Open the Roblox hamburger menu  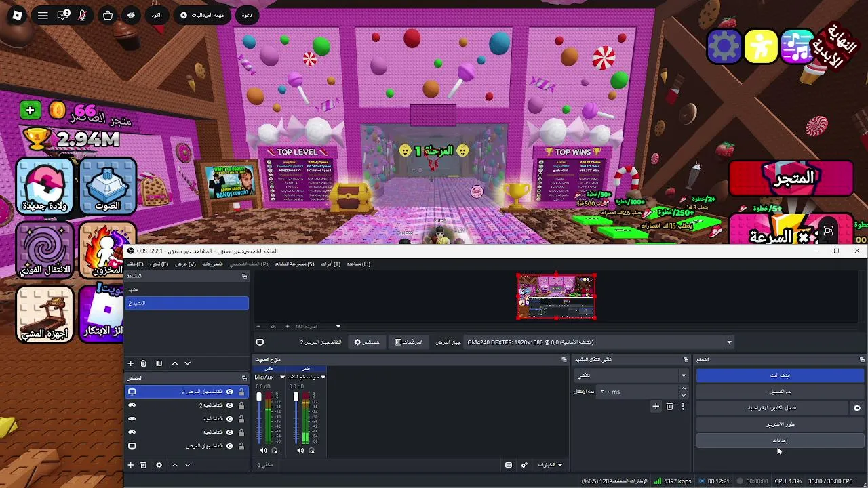click(x=43, y=15)
